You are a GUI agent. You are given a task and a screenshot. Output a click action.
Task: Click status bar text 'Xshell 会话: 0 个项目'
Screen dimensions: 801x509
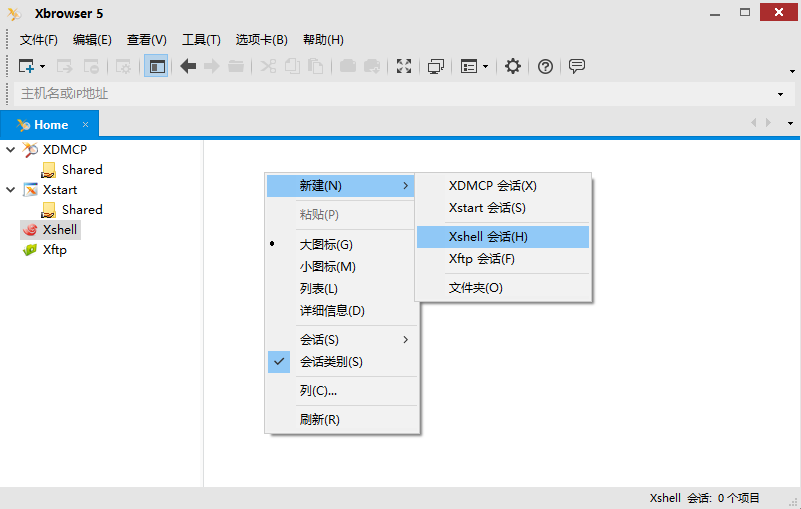point(704,498)
